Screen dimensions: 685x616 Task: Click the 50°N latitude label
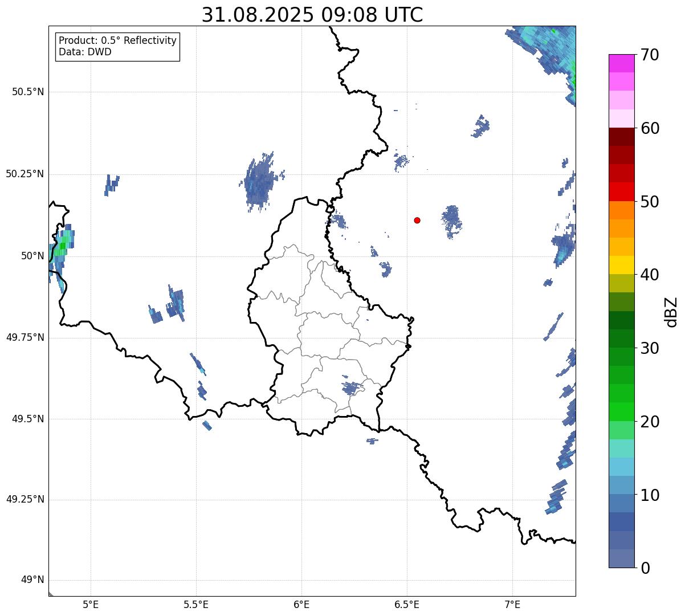pyautogui.click(x=33, y=256)
